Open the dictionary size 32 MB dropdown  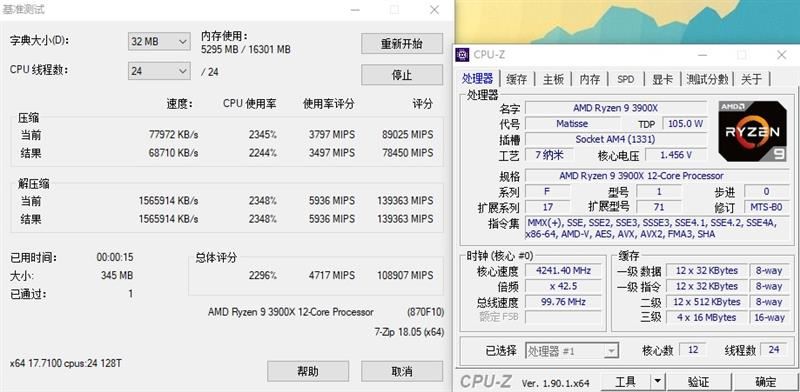(159, 42)
